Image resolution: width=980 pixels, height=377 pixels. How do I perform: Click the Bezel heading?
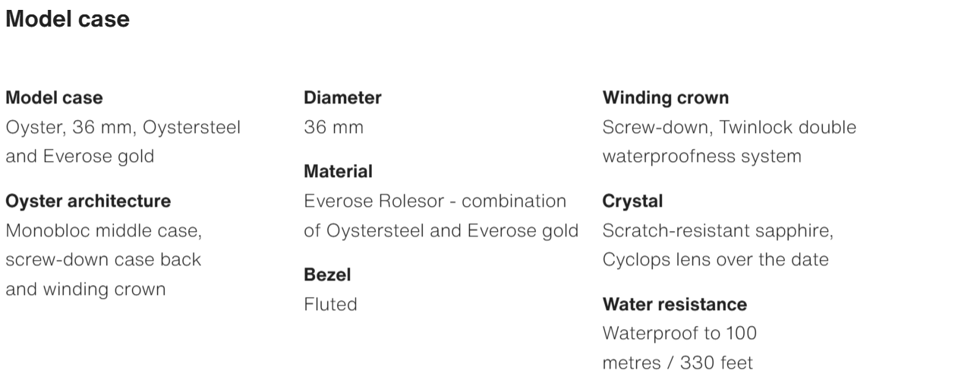click(327, 274)
